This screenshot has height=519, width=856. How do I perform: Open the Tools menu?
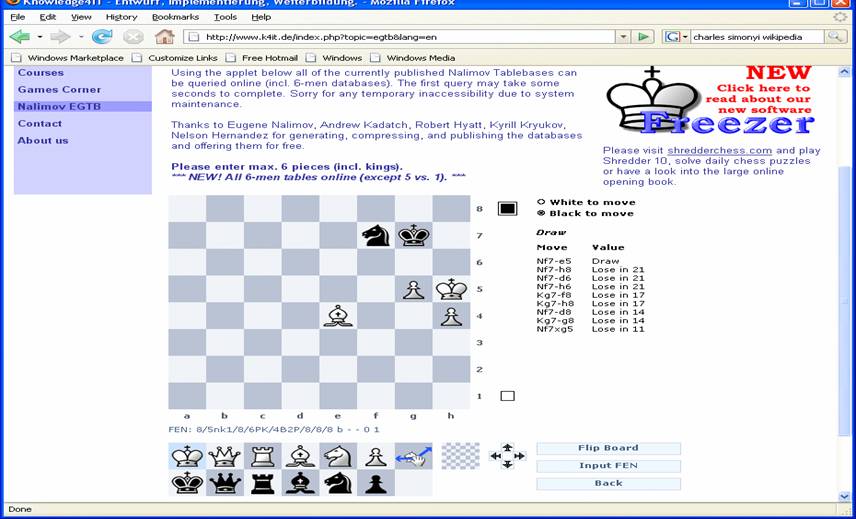tap(225, 17)
